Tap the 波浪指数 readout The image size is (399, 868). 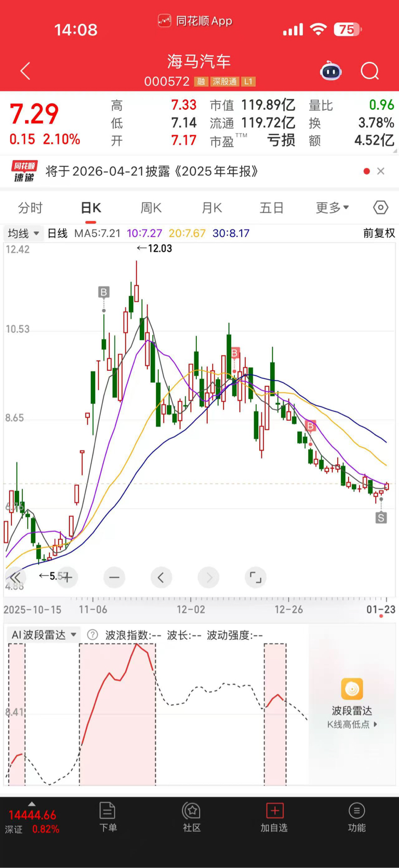coord(133,635)
